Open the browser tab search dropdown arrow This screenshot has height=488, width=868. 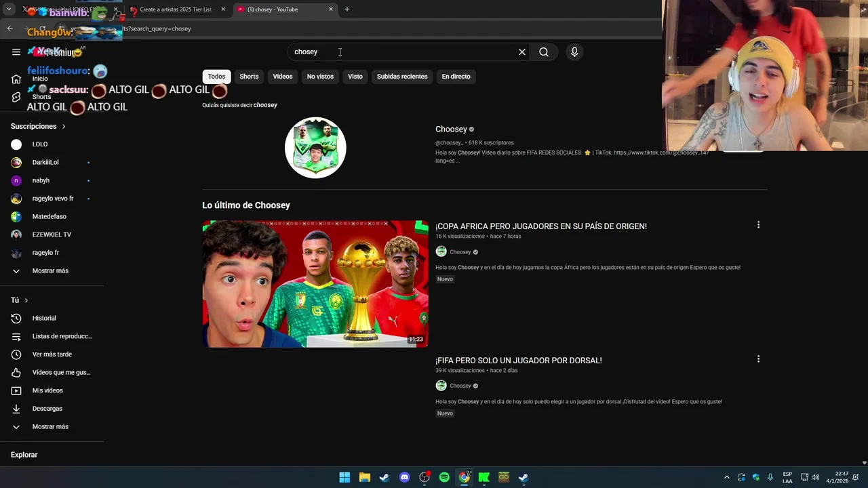coord(9,9)
